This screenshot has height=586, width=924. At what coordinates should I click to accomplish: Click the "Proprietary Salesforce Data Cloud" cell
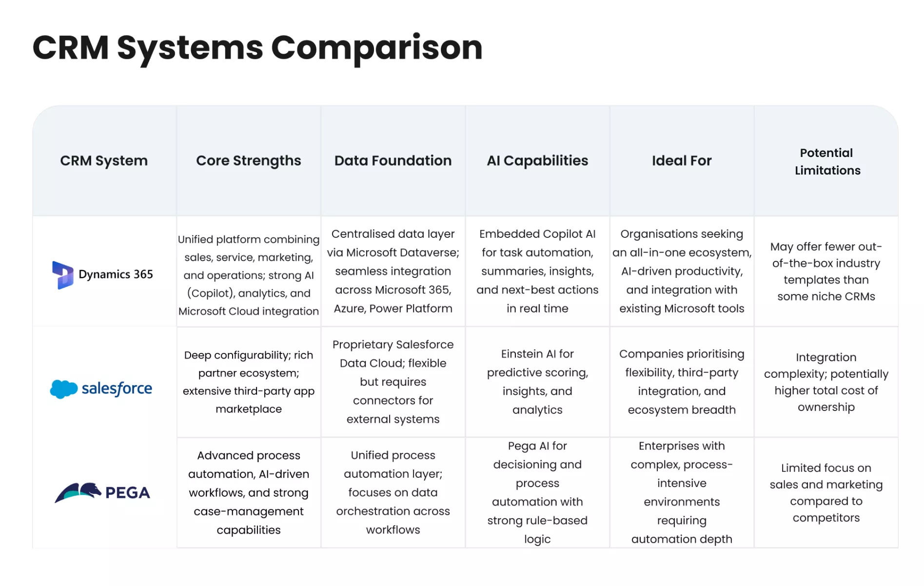[393, 382]
